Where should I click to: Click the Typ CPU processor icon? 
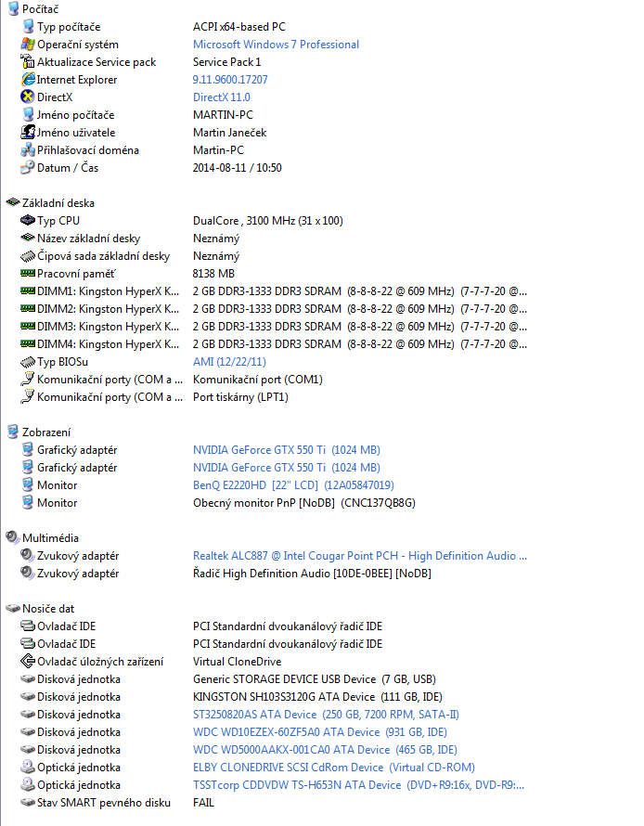click(x=28, y=221)
